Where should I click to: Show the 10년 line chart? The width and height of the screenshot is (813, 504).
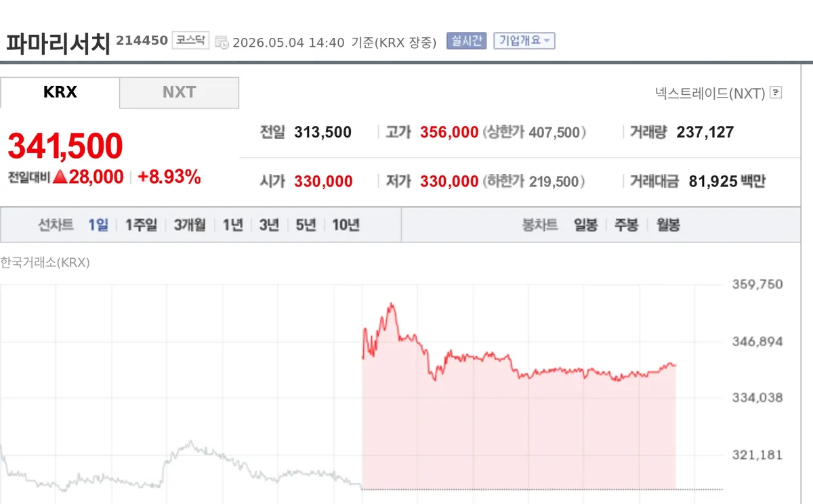[346, 225]
